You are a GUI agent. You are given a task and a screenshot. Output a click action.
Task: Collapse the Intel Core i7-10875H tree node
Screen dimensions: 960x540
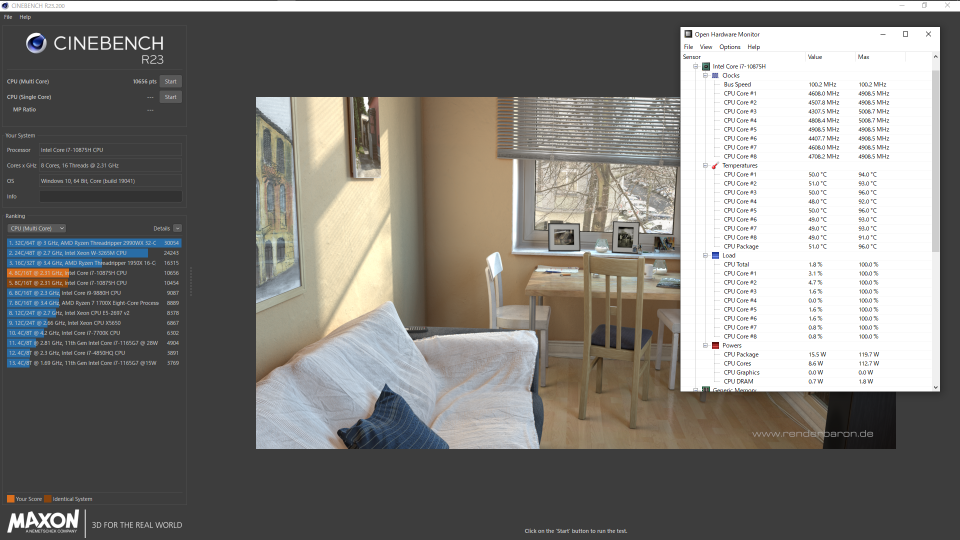pyautogui.click(x=696, y=66)
